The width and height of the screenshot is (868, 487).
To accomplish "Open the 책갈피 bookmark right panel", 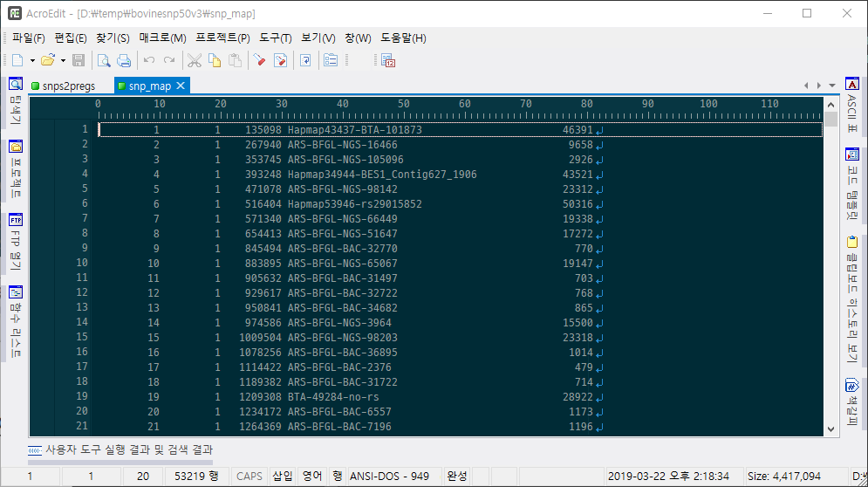I will (x=852, y=403).
